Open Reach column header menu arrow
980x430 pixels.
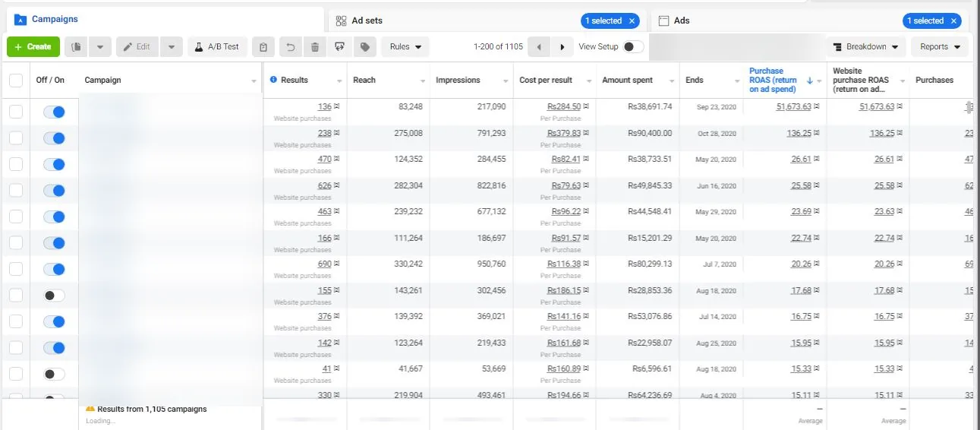(x=423, y=81)
